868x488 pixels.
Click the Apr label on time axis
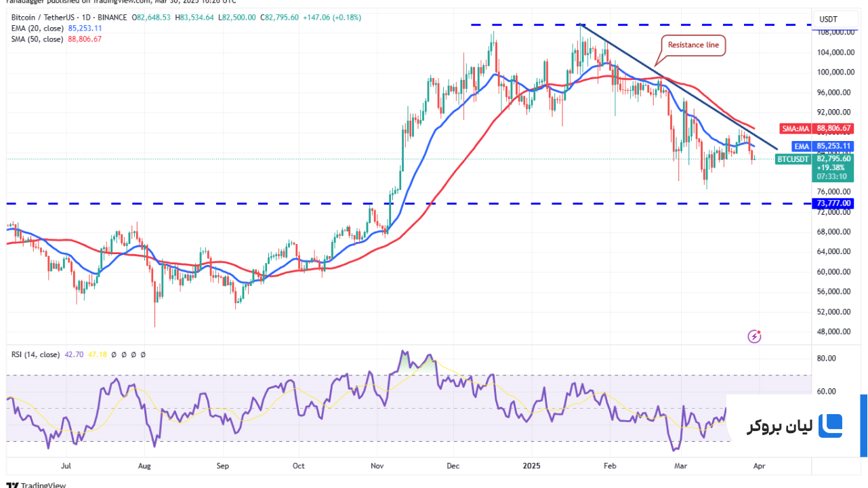[760, 466]
